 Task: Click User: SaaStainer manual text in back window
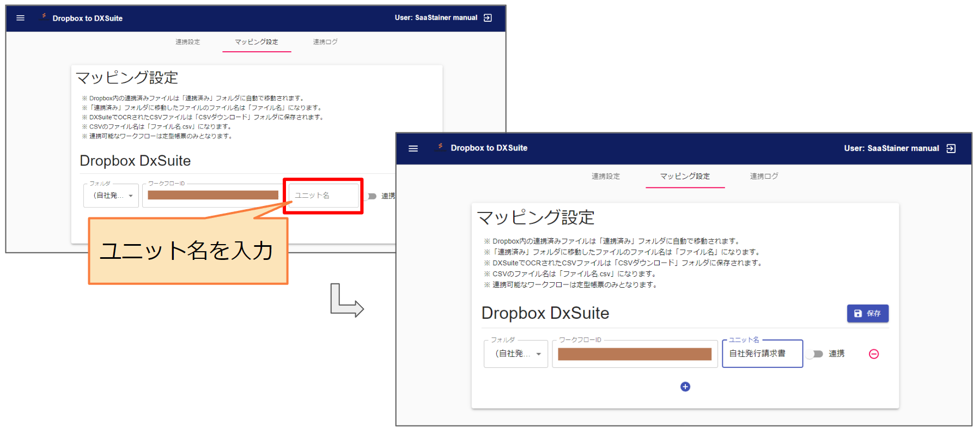point(436,18)
